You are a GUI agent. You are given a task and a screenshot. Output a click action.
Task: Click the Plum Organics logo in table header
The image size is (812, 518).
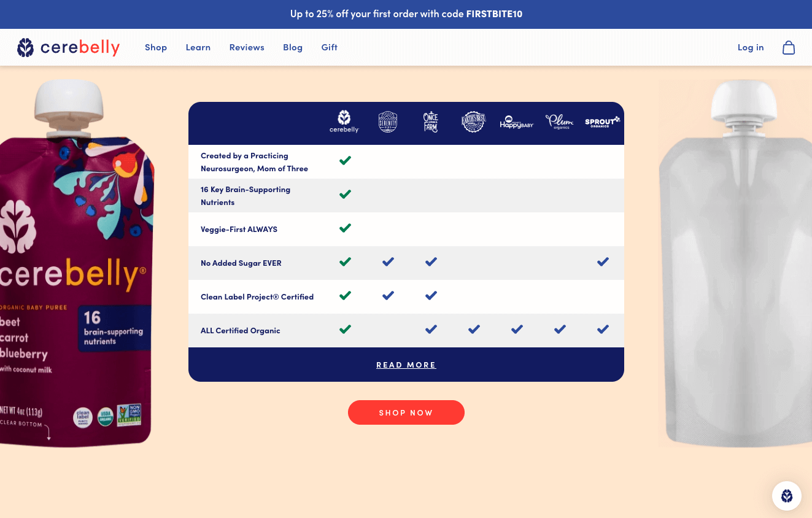(559, 122)
